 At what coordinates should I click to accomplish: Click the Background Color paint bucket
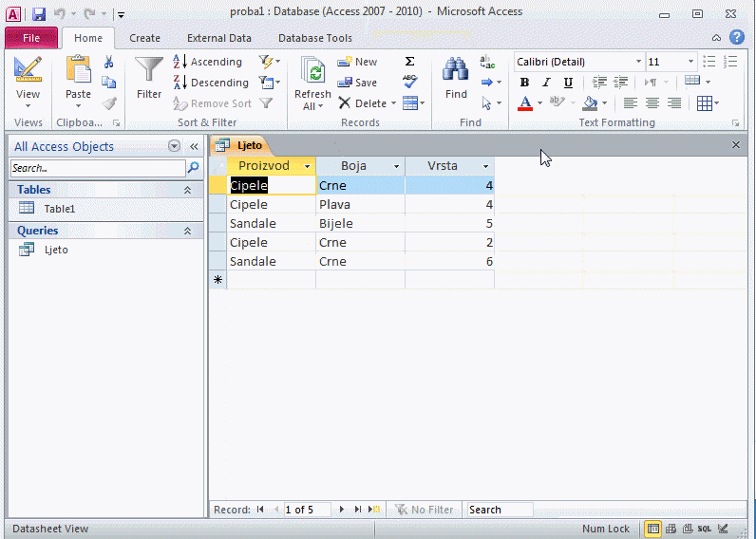click(x=590, y=103)
